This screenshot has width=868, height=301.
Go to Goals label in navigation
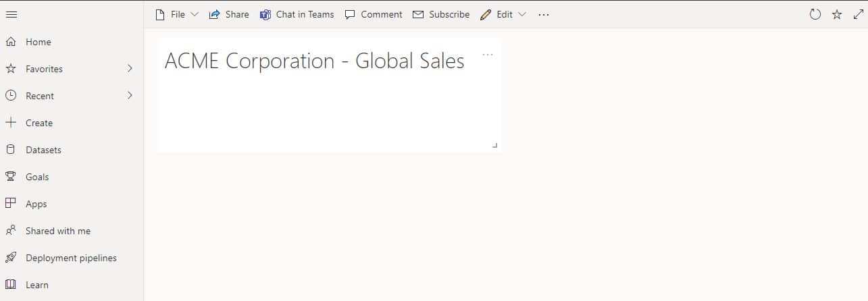coord(37,177)
